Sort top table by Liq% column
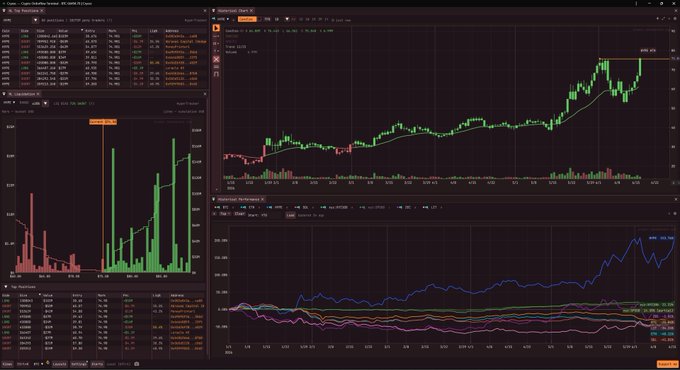Viewport: 680px width, 370px height. point(154,31)
